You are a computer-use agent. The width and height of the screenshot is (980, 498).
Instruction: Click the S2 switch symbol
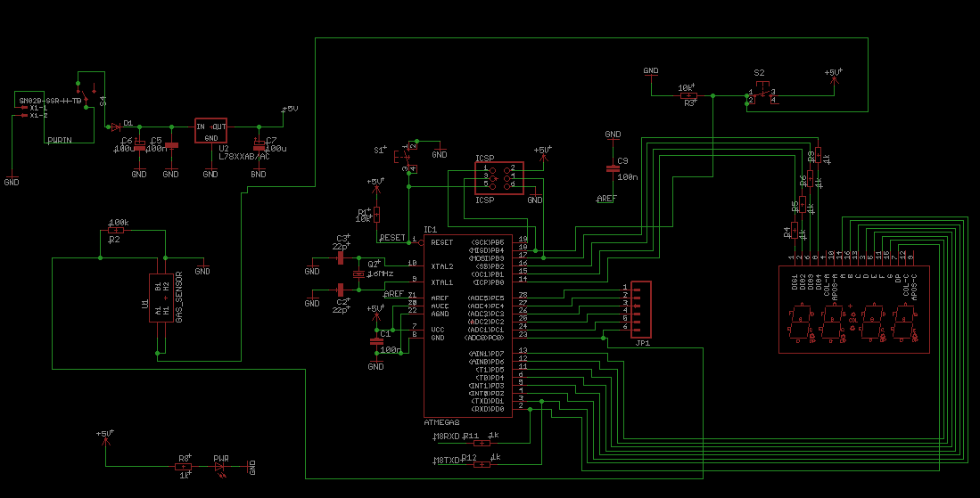pos(761,94)
